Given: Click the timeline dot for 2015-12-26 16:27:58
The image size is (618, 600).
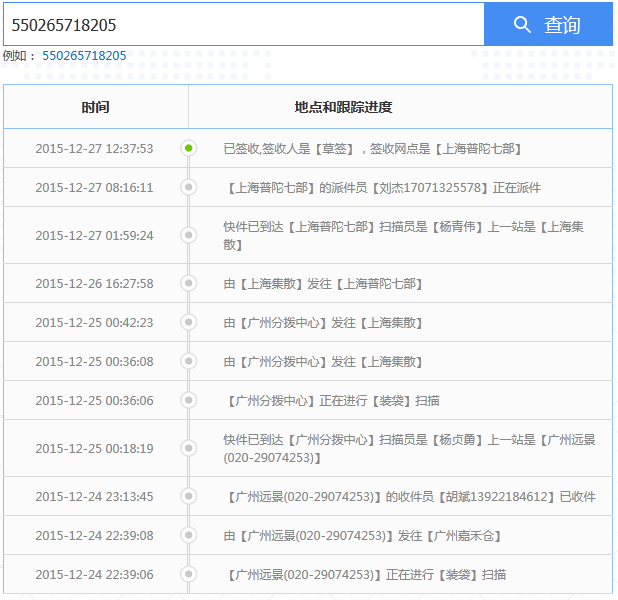Looking at the screenshot, I should click(x=189, y=283).
